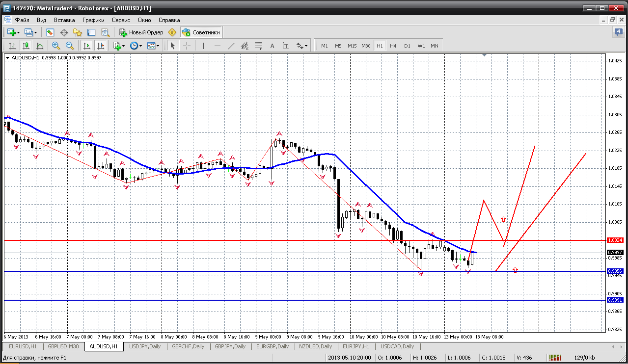Open the Periods clock icon
The height and width of the screenshot is (364, 628).
coord(134,46)
